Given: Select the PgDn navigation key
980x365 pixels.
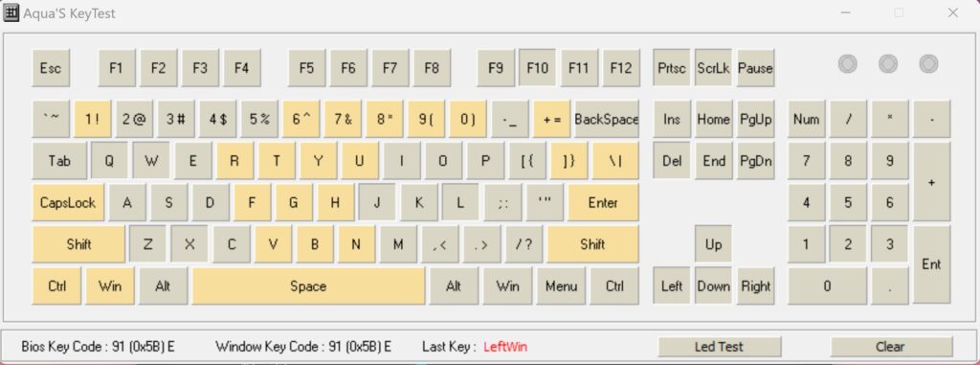Looking at the screenshot, I should point(756,161).
